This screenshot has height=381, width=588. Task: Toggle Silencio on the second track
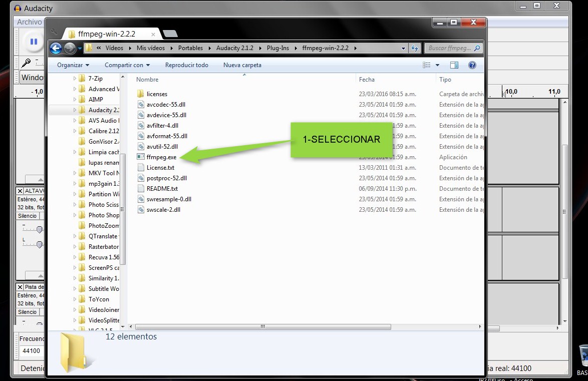pyautogui.click(x=29, y=311)
